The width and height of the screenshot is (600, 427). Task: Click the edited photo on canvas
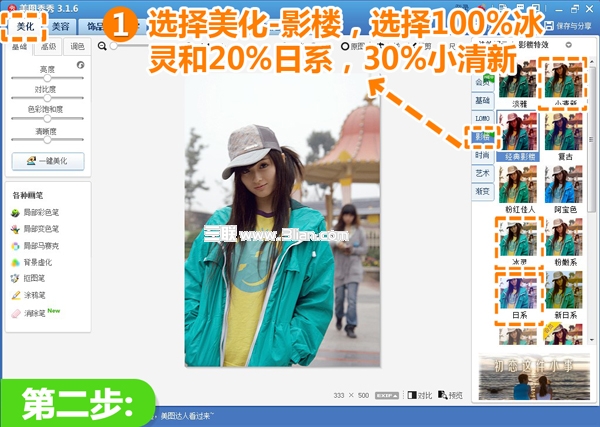(282, 220)
